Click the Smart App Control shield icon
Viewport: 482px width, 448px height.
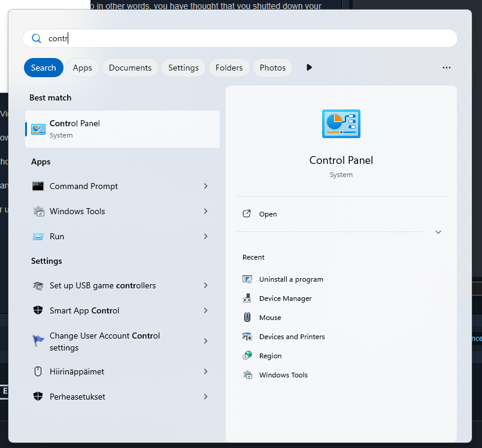pyautogui.click(x=38, y=310)
